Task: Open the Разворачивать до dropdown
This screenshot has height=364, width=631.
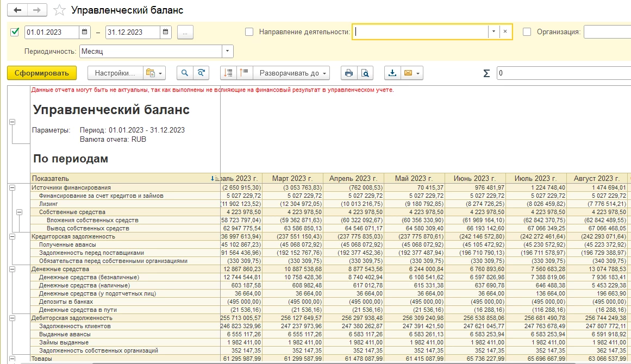Action: 293,73
